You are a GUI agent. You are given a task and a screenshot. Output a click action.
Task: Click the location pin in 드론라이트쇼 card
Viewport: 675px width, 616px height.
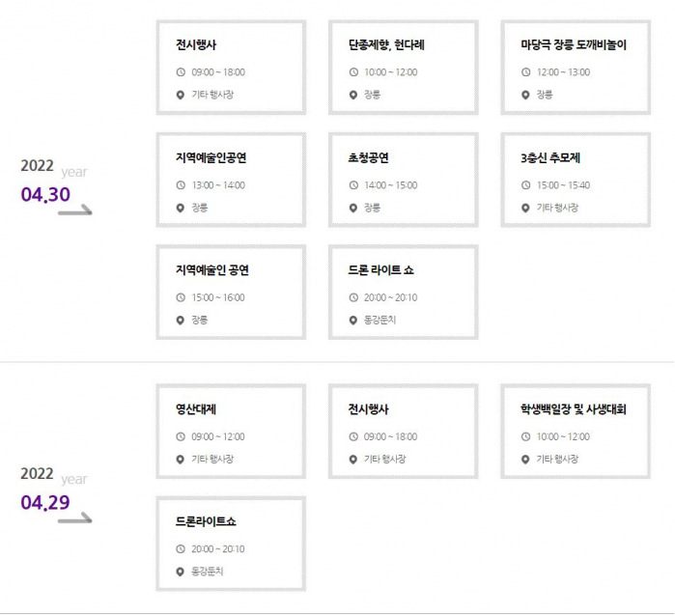pos(181,572)
